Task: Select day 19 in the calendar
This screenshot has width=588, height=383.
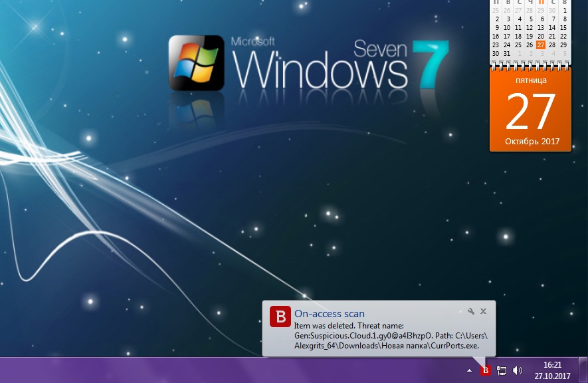Action: [x=529, y=36]
